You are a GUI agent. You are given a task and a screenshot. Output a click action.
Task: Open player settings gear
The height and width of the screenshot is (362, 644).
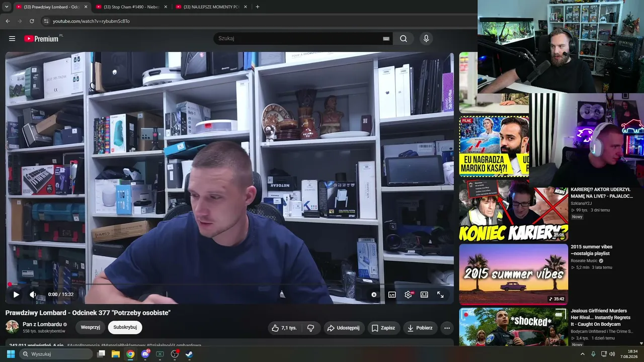408,295
